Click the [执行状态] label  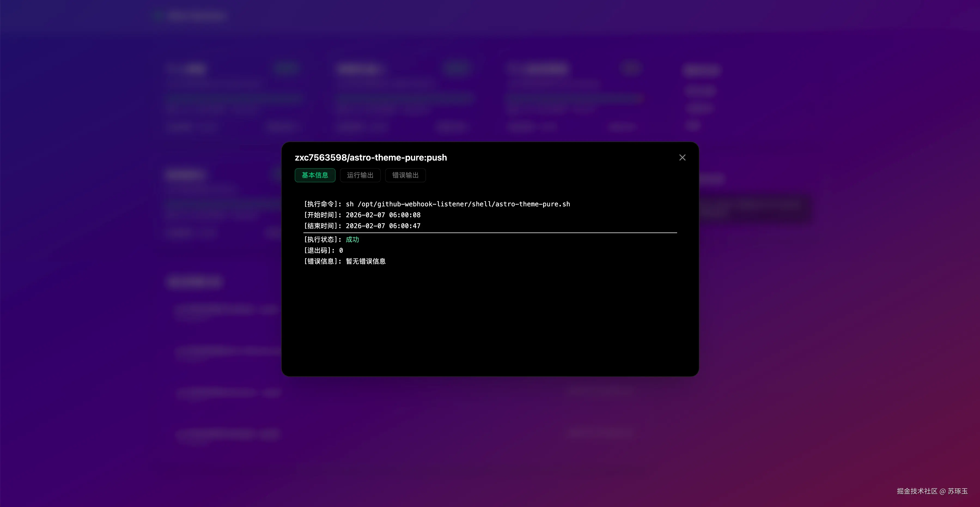pos(322,239)
